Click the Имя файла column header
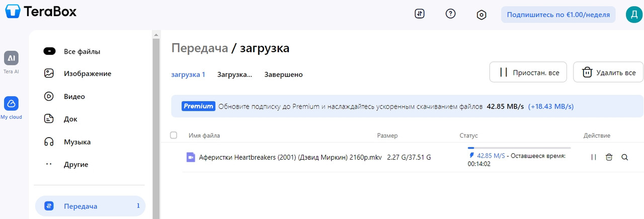 (x=204, y=136)
